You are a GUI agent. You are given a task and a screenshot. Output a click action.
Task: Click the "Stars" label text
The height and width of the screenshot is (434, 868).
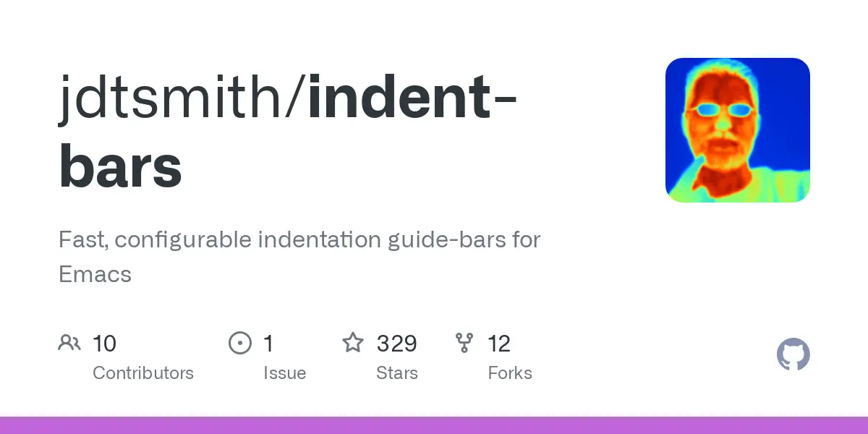pyautogui.click(x=396, y=373)
